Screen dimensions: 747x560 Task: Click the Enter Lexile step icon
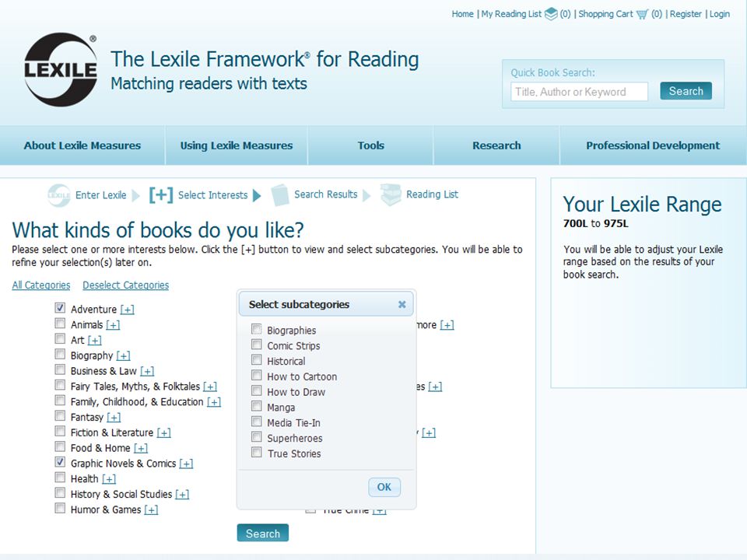pos(59,195)
